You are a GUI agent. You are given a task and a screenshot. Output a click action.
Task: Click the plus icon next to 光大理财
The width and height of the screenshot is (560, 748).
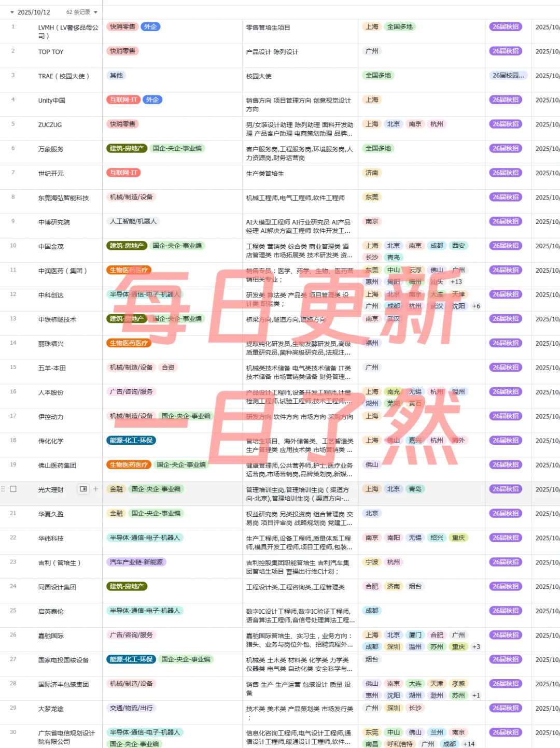[95, 489]
